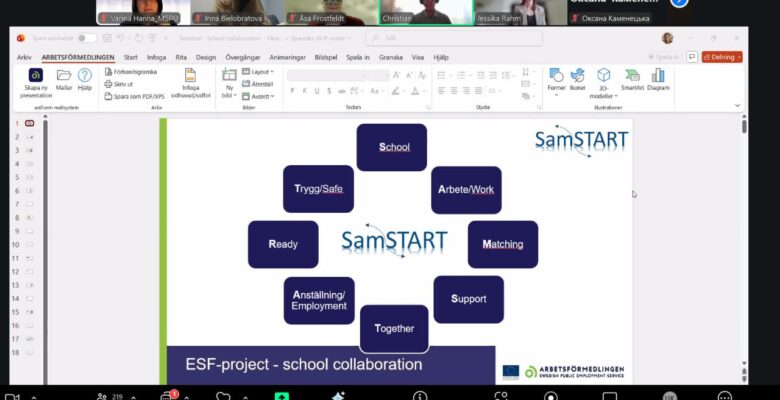Switch to the Infoga tab
The width and height of the screenshot is (780, 400).
point(156,57)
